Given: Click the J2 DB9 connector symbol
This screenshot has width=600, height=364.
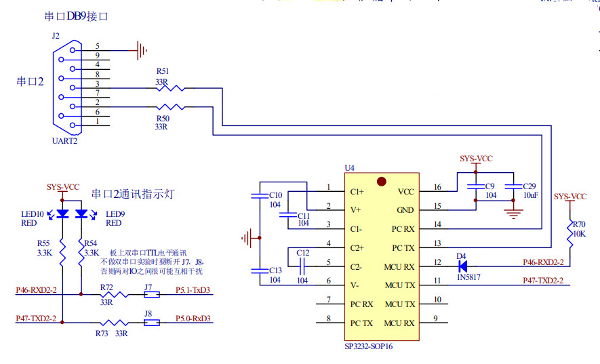Looking at the screenshot, I should click(x=67, y=87).
